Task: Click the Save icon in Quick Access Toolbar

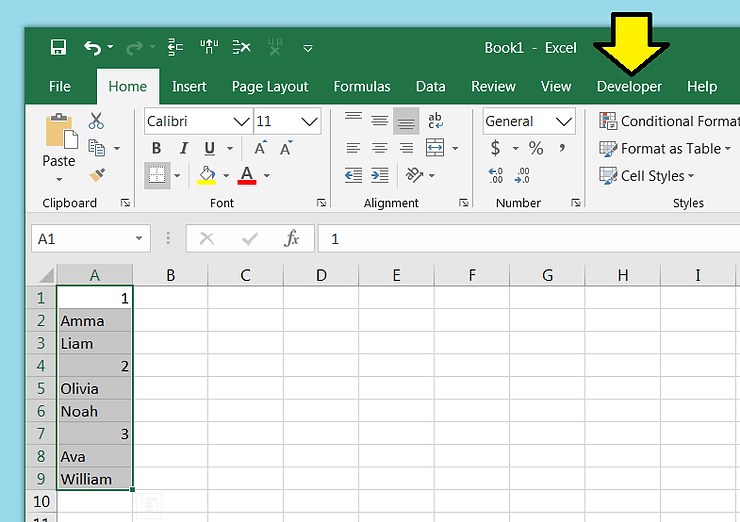Action: pos(58,47)
